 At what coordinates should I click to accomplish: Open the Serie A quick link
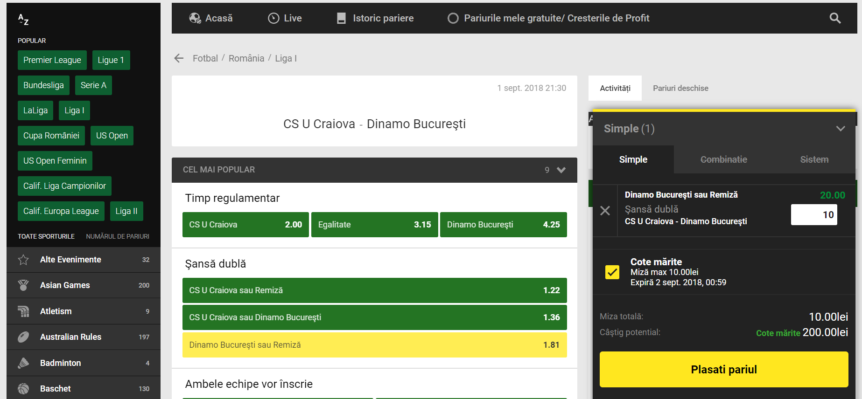(93, 85)
